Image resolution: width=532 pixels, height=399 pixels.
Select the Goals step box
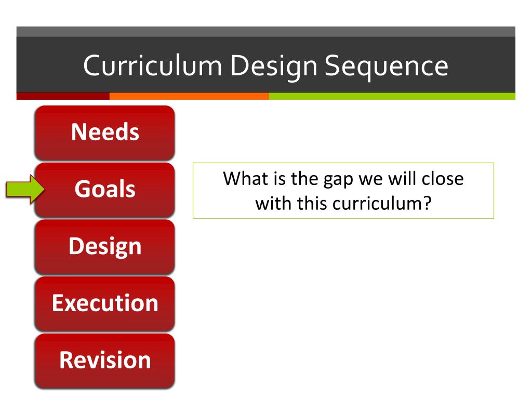[x=105, y=190]
